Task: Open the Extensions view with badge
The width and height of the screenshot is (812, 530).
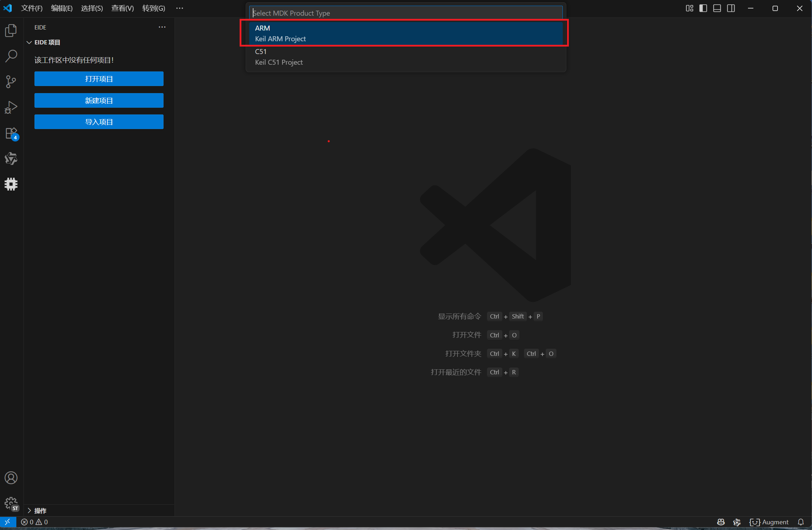Action: (11, 133)
